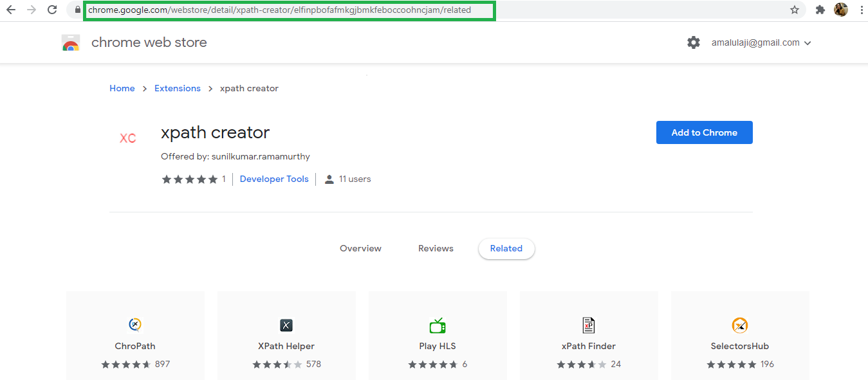Open the SelectorsHub extension title
The width and height of the screenshot is (868, 380).
pyautogui.click(x=740, y=346)
